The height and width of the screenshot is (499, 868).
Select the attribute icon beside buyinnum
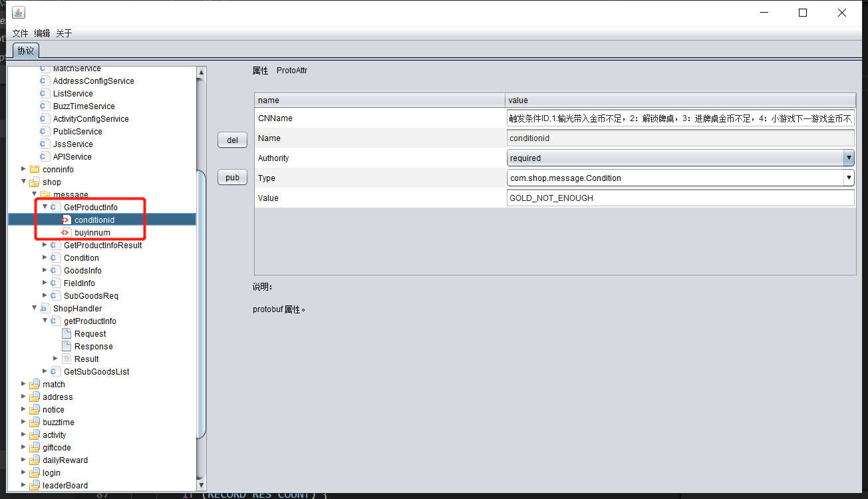tap(66, 233)
